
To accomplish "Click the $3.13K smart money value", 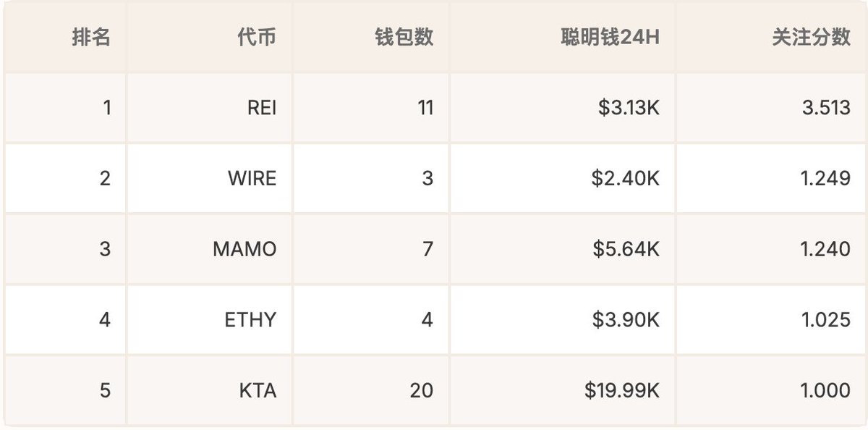I will click(x=629, y=108).
